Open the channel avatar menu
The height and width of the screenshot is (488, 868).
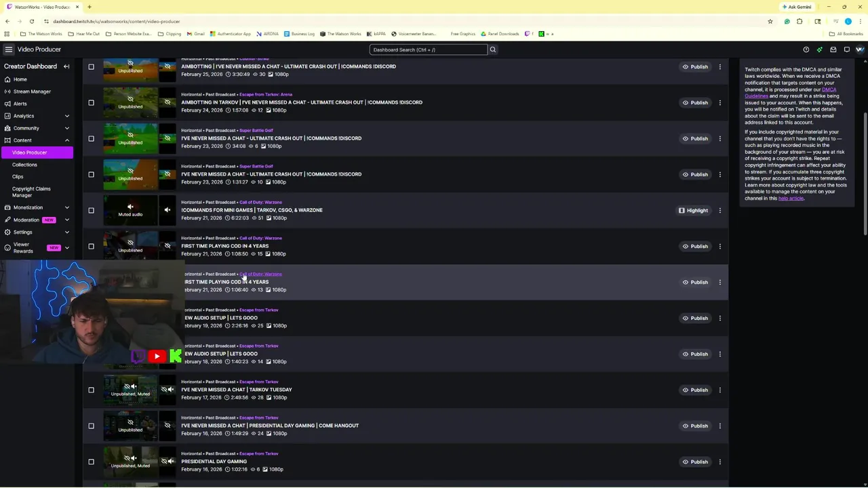click(x=860, y=49)
